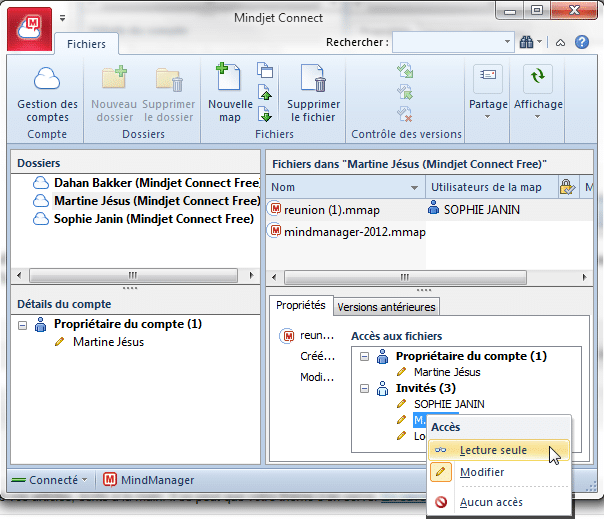Open the help question mark icon
604x520 pixels.
click(x=582, y=42)
